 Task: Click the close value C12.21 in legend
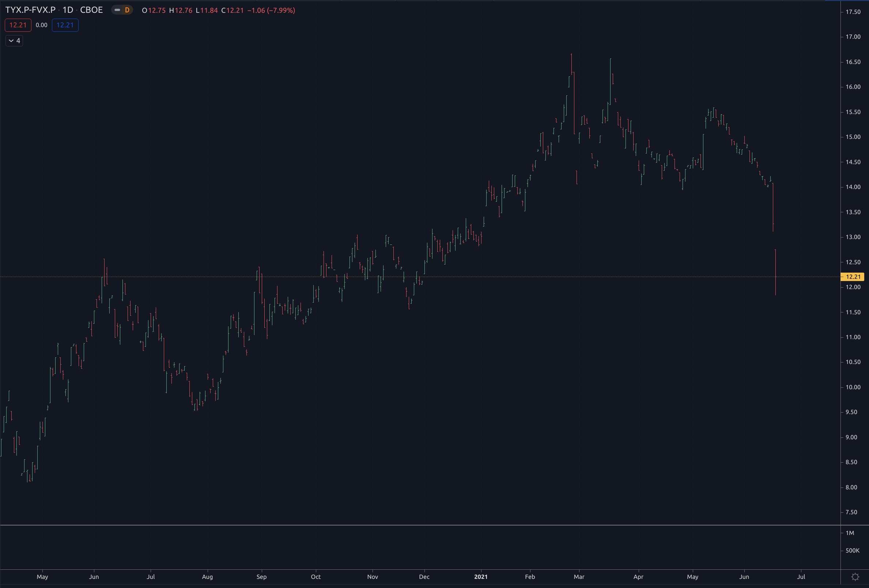(232, 11)
